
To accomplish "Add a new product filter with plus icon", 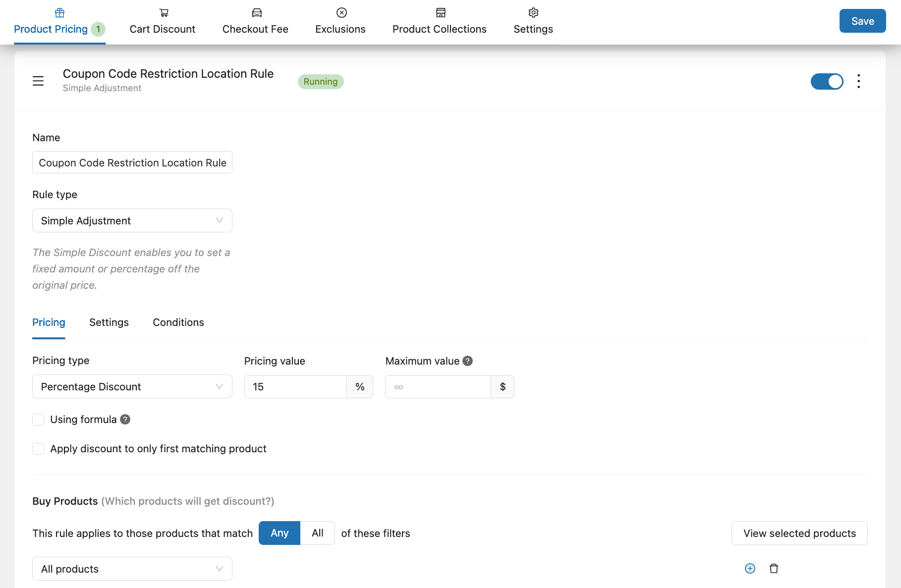I will tap(750, 569).
